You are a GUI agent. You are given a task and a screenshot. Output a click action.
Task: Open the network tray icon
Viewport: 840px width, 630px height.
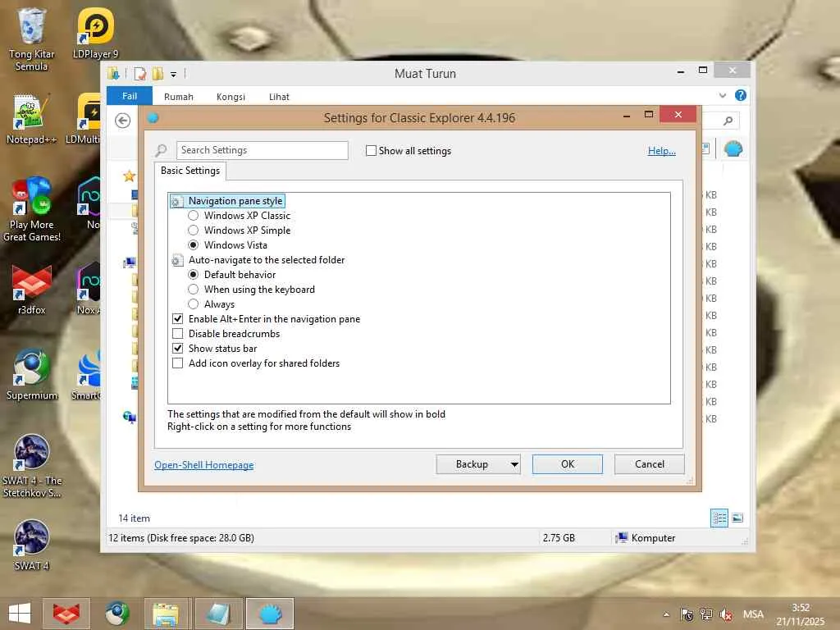tap(706, 614)
